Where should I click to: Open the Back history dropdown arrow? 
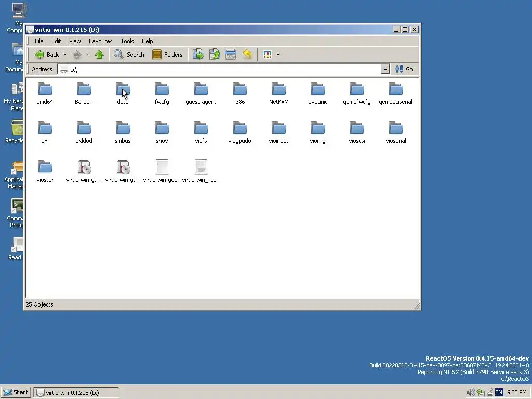[65, 54]
